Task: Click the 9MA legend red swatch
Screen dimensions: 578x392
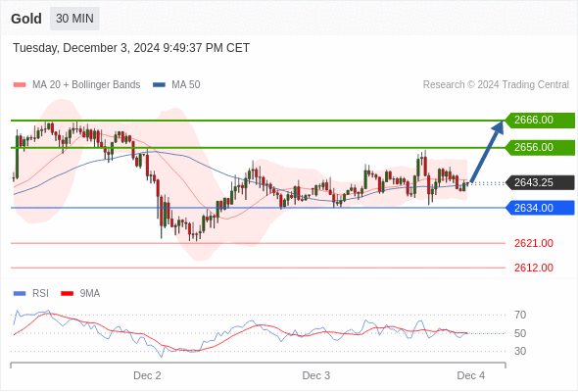Action: (67, 294)
